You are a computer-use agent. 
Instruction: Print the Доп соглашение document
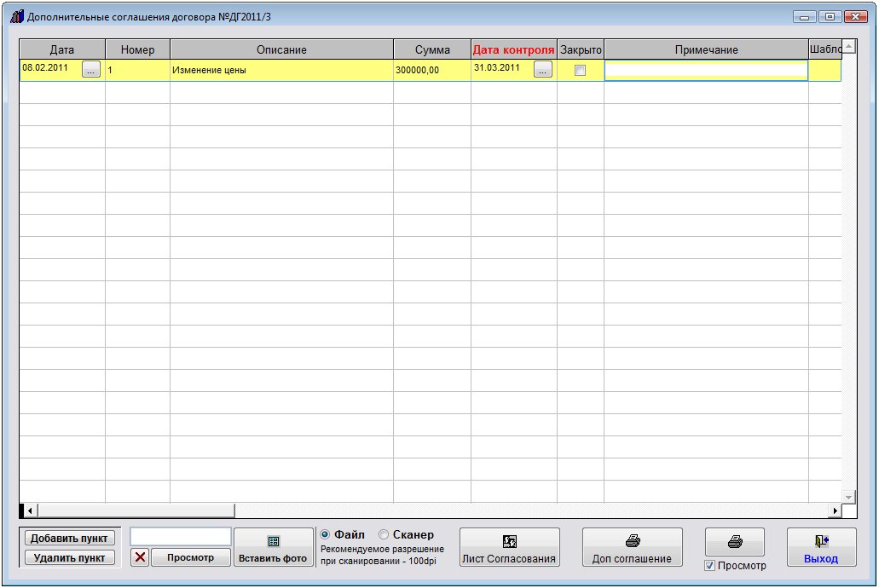tap(632, 547)
